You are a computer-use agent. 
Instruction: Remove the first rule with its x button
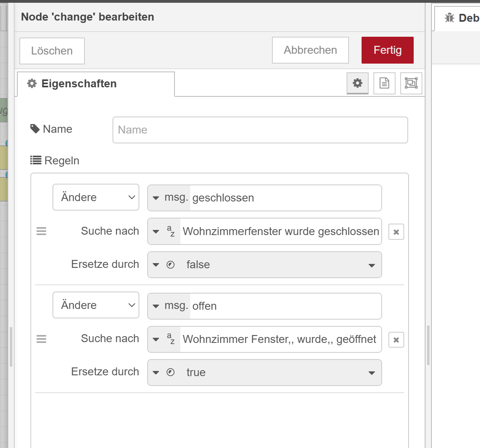(396, 232)
